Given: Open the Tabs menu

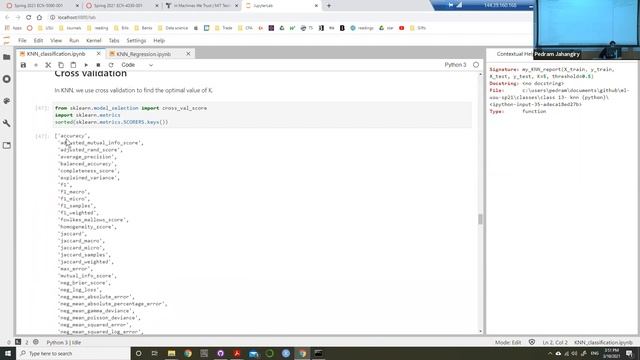Looking at the screenshot, I should pyautogui.click(x=114, y=40).
